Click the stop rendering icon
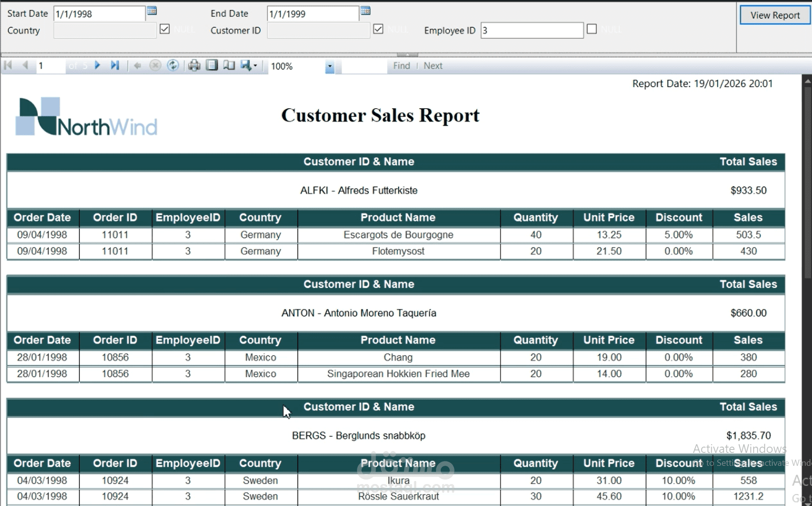Screen dimensions: 812x506 (x=155, y=66)
